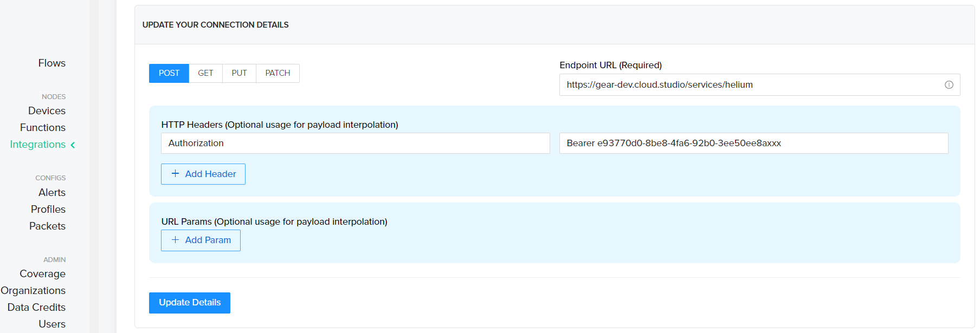Select the POST method option

pos(169,73)
